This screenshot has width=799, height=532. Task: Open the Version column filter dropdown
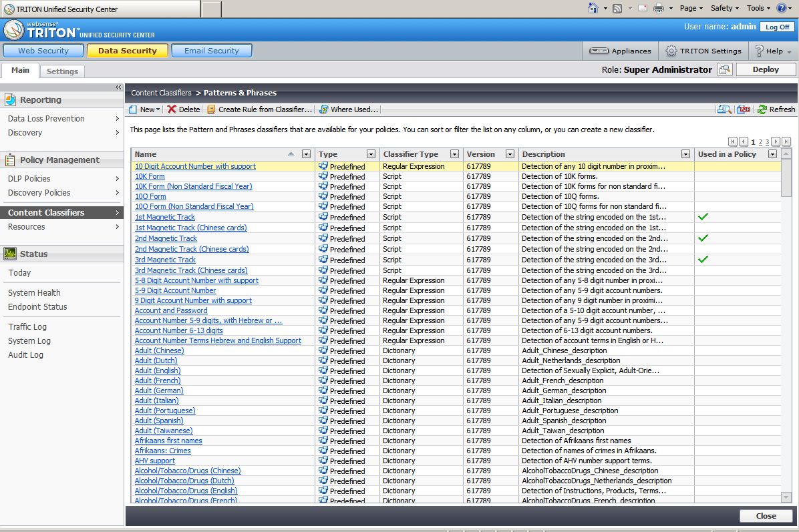[x=510, y=154]
